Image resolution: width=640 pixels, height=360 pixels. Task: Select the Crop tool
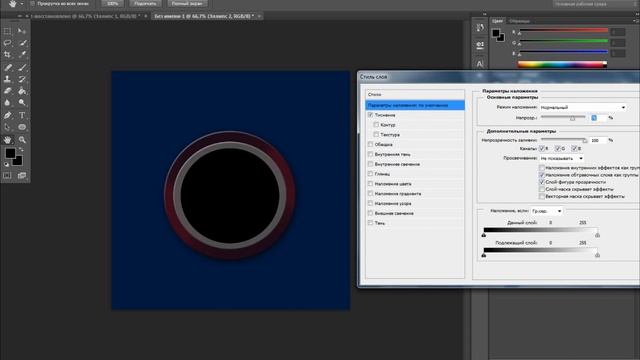coord(7,54)
